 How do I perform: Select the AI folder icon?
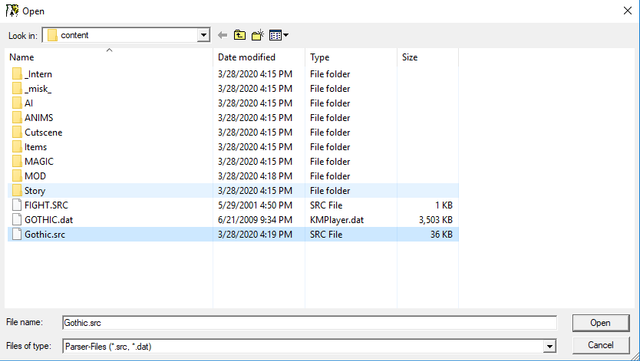17,103
